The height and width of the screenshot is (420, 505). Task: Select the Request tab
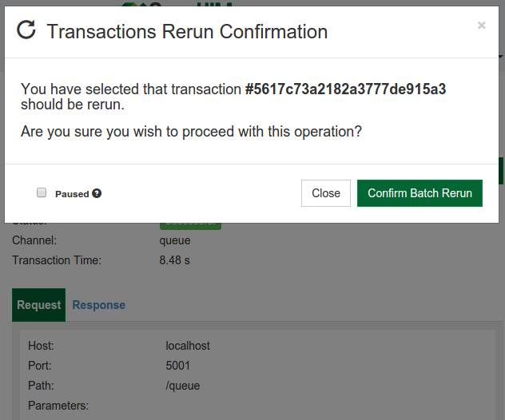click(x=38, y=305)
